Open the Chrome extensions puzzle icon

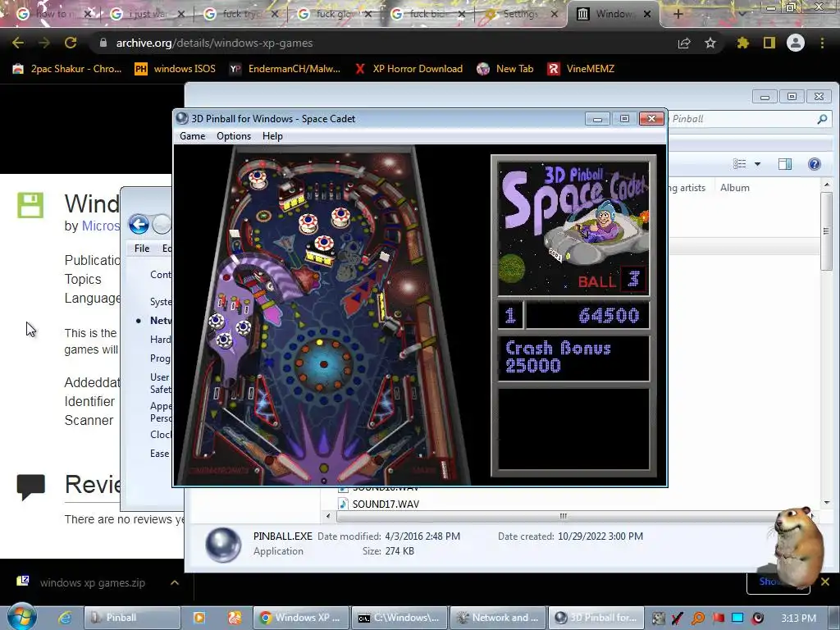[x=742, y=43]
